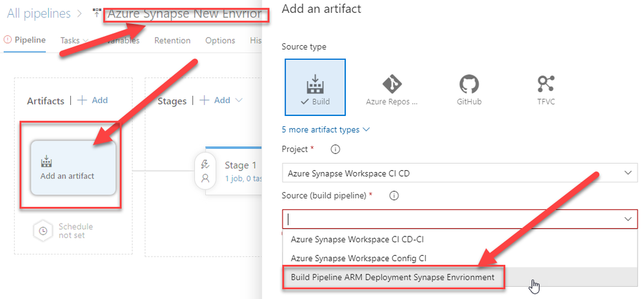Expand the Stages Add dropdown arrow
This screenshot has height=299, width=644.
239,101
